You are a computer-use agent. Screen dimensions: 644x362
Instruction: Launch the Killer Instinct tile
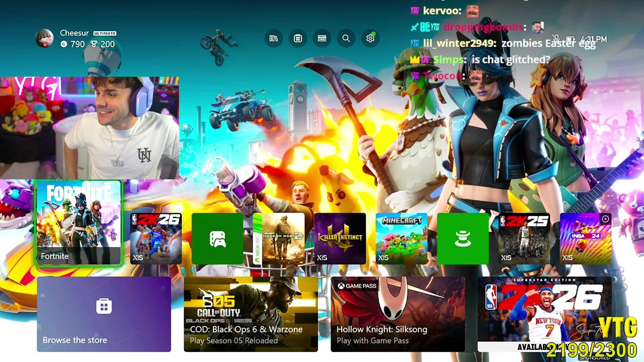pos(340,239)
